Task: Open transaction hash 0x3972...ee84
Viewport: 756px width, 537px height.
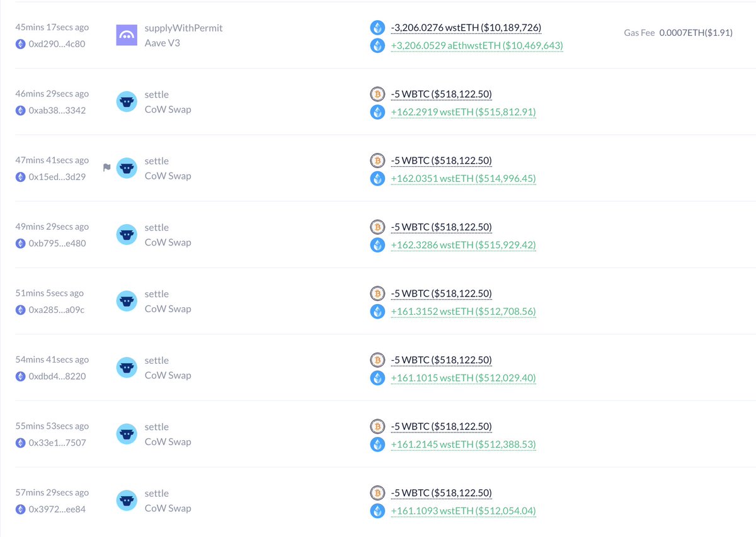Action: (57, 509)
